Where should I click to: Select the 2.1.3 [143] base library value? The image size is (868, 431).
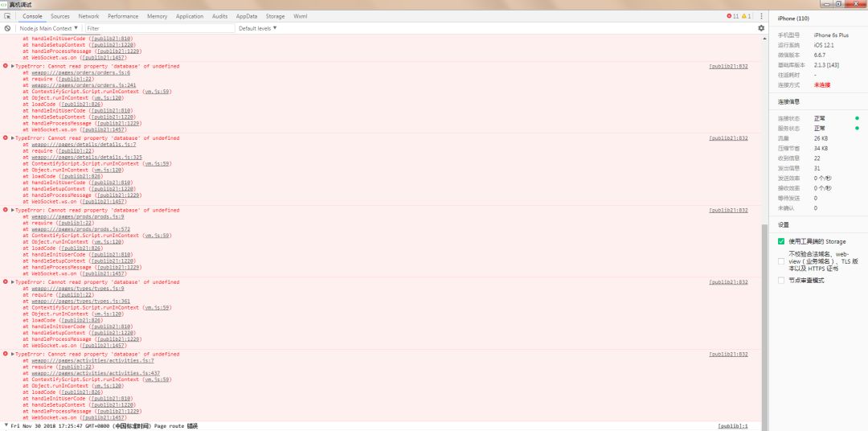tap(826, 65)
